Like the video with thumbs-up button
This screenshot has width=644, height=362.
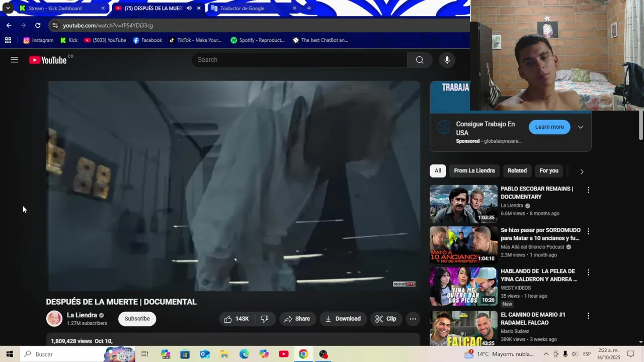tap(236, 319)
